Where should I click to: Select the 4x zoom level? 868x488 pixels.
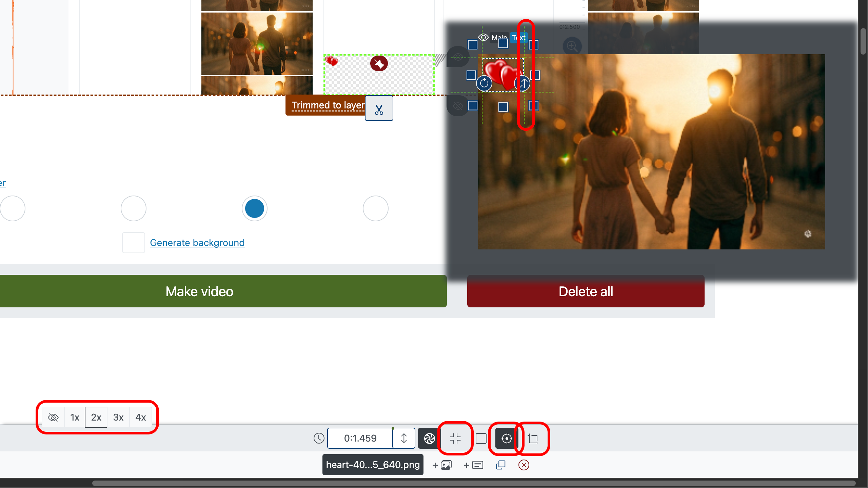point(140,417)
